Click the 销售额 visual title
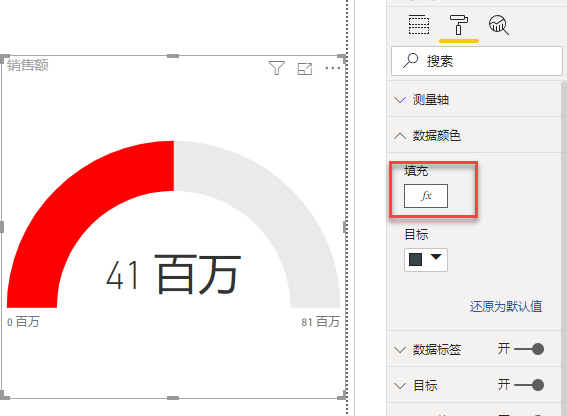The width and height of the screenshot is (567, 416). coord(27,65)
